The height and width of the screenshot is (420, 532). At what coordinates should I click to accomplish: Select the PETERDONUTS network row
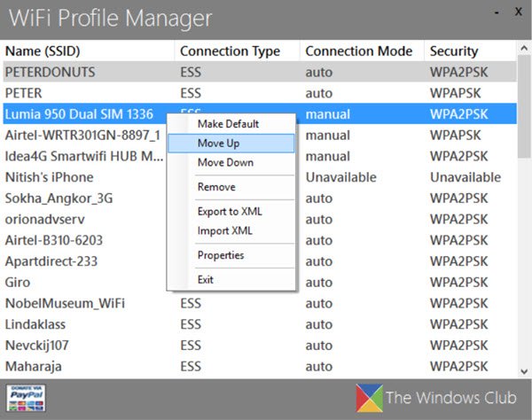pos(50,72)
